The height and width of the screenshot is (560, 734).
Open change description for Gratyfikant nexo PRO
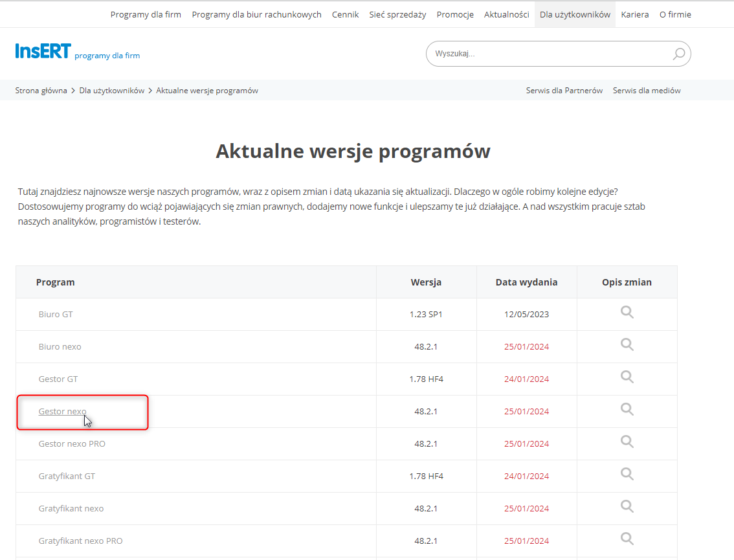627,539
